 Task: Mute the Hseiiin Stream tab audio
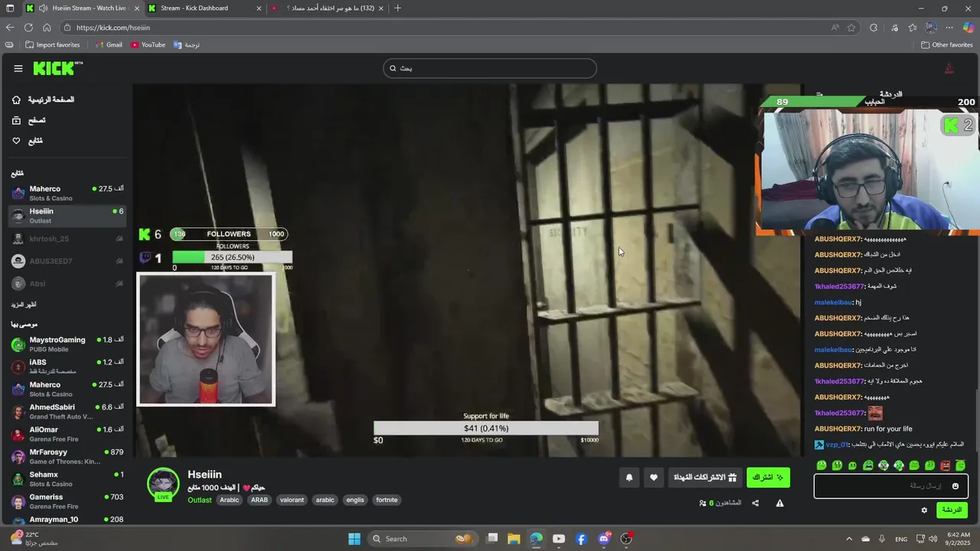pos(43,8)
